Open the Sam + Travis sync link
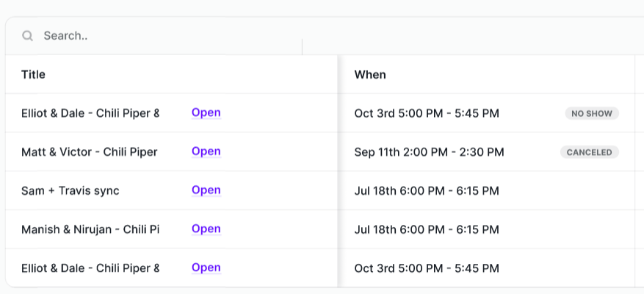Screen dimensions: 644x294 pos(206,190)
